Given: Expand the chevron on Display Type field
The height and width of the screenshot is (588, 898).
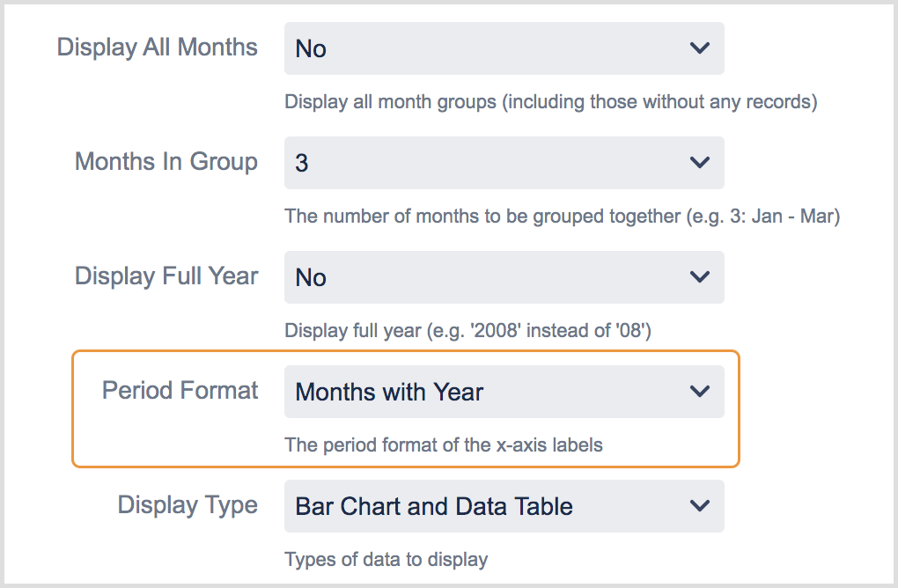Looking at the screenshot, I should coord(700,506).
